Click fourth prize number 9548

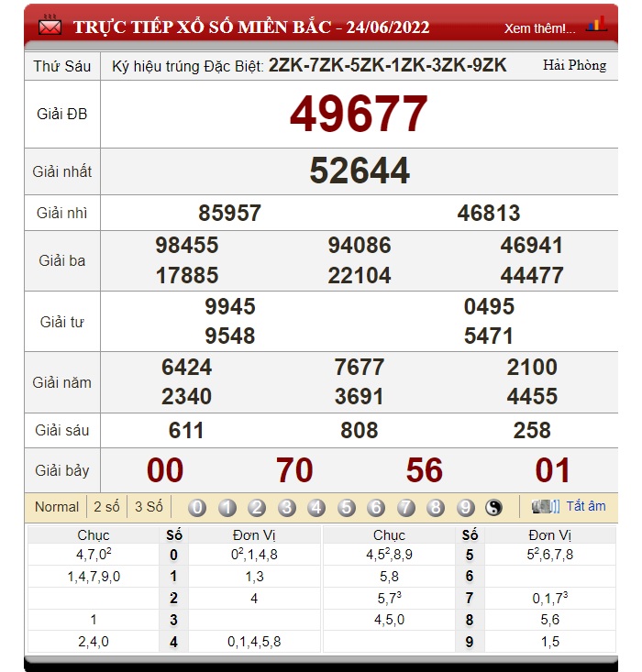pos(230,336)
